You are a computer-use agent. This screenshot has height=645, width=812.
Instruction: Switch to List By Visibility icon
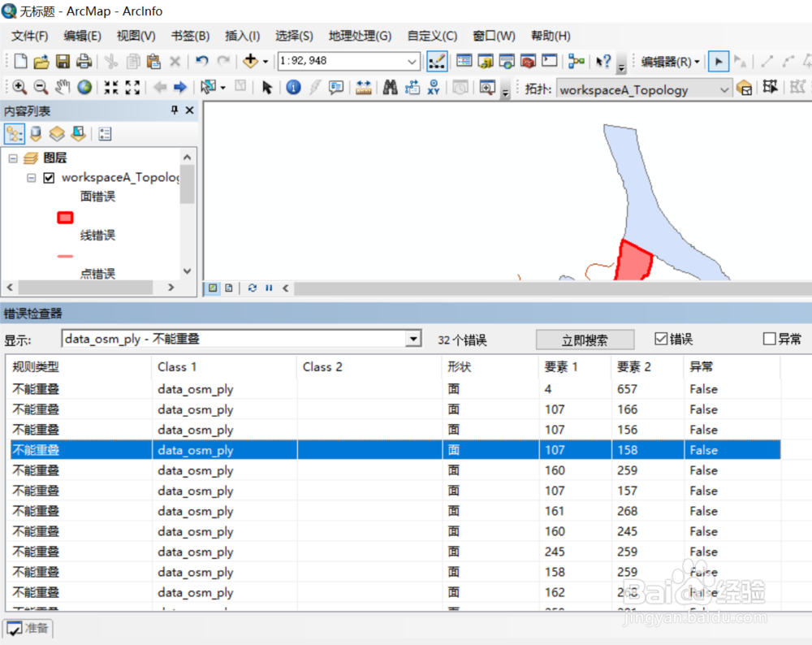pyautogui.click(x=57, y=134)
